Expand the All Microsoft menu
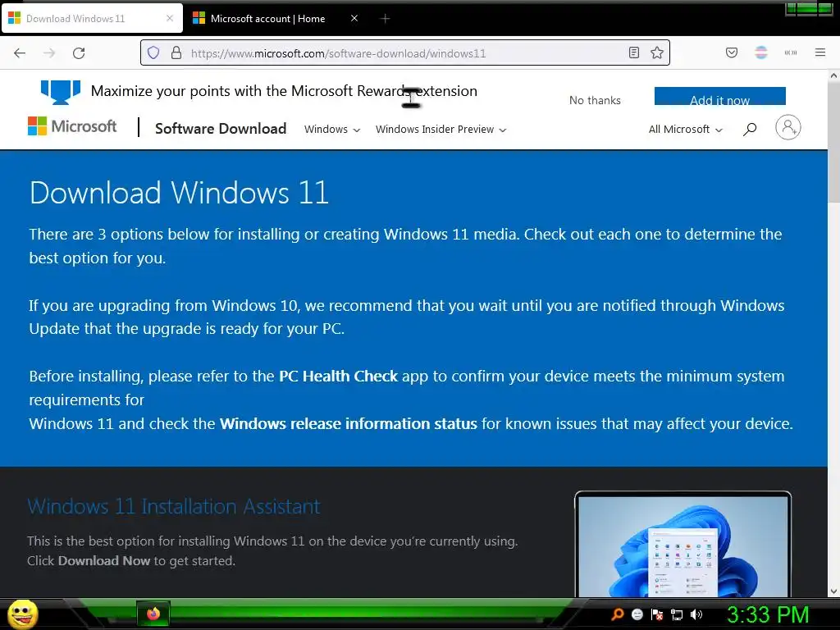Viewport: 840px width, 630px height. 686,129
